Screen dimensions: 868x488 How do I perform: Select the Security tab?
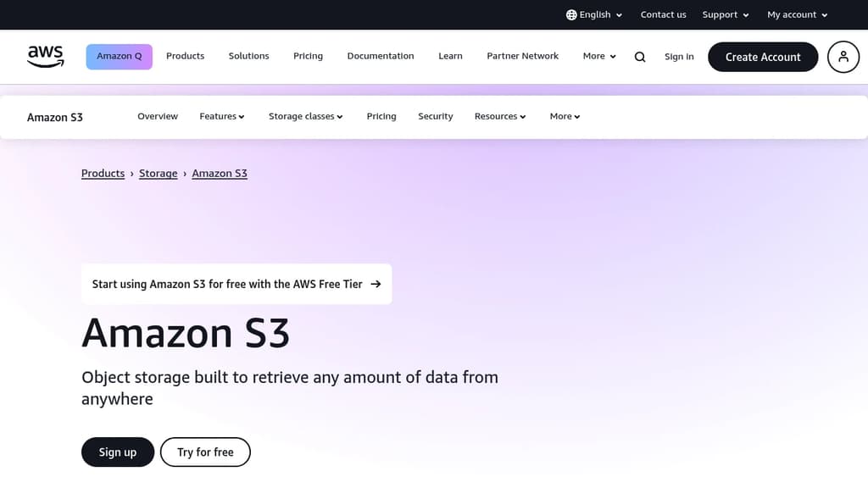point(435,117)
